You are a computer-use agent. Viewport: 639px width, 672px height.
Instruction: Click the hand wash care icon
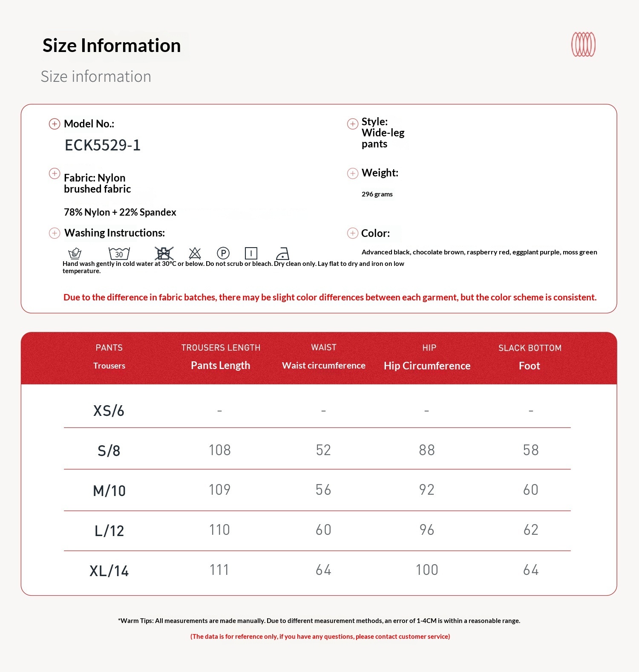pos(75,253)
